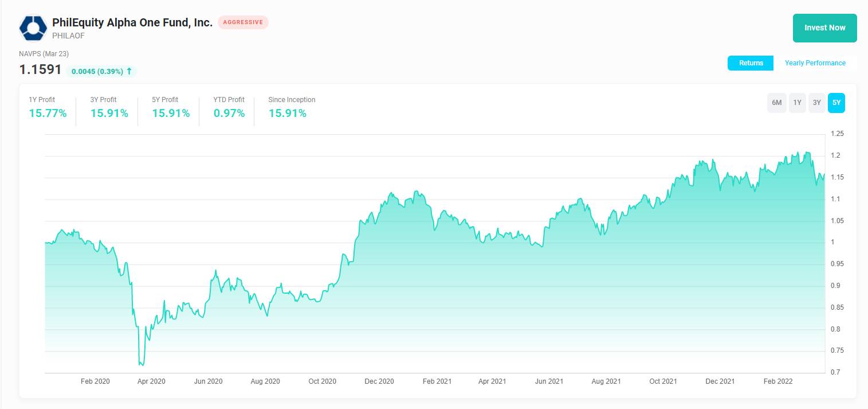868x409 pixels.
Task: Click the PHILAOF ticker text
Action: (x=68, y=36)
